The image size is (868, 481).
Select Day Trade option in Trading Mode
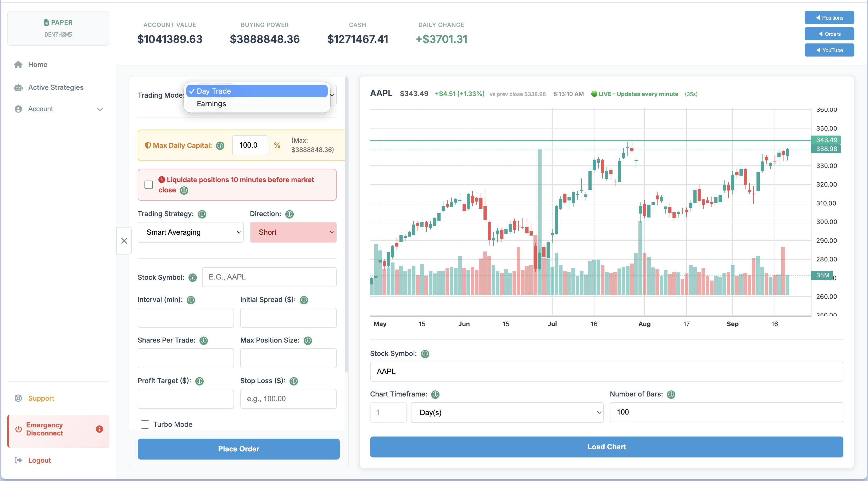(257, 91)
